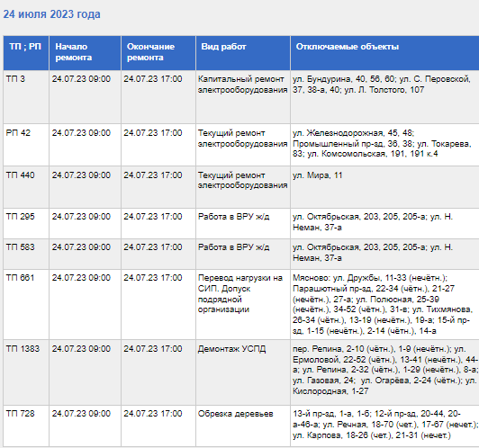Click the Отключаемые объекты column header

(385, 53)
